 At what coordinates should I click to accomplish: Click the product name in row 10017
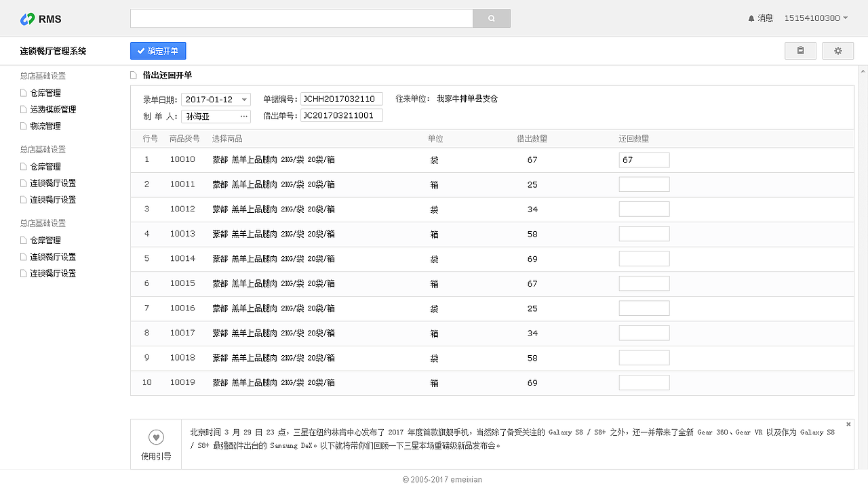tap(273, 333)
